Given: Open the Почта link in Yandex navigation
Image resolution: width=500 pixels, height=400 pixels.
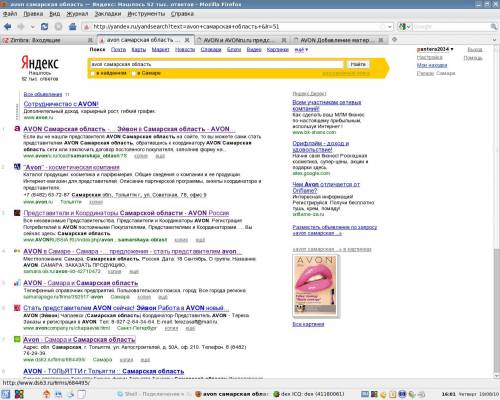Looking at the screenshot, I should (118, 49).
